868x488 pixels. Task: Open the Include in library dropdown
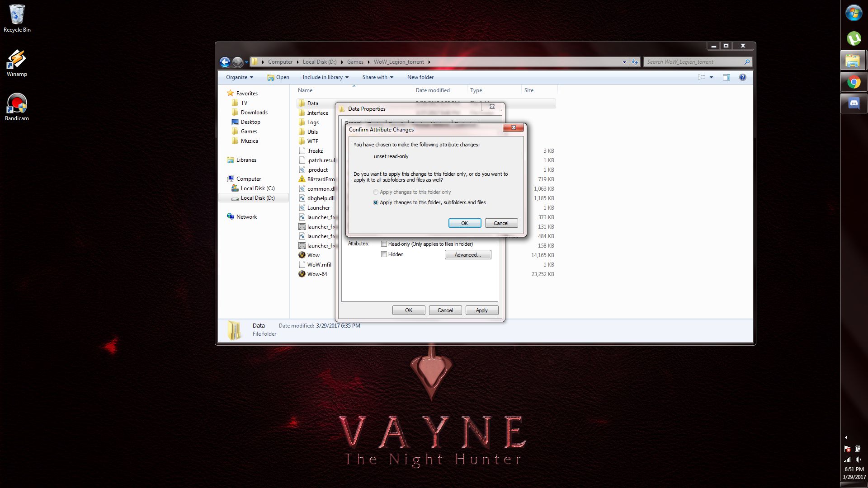coord(325,77)
